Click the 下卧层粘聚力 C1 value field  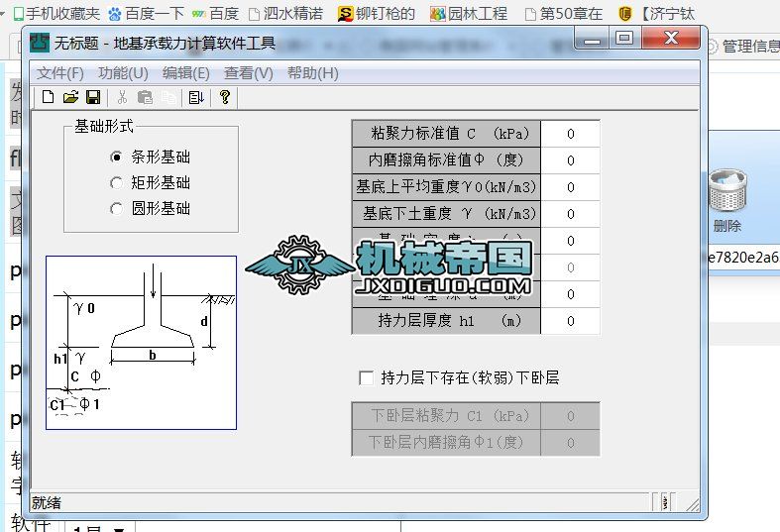(570, 416)
